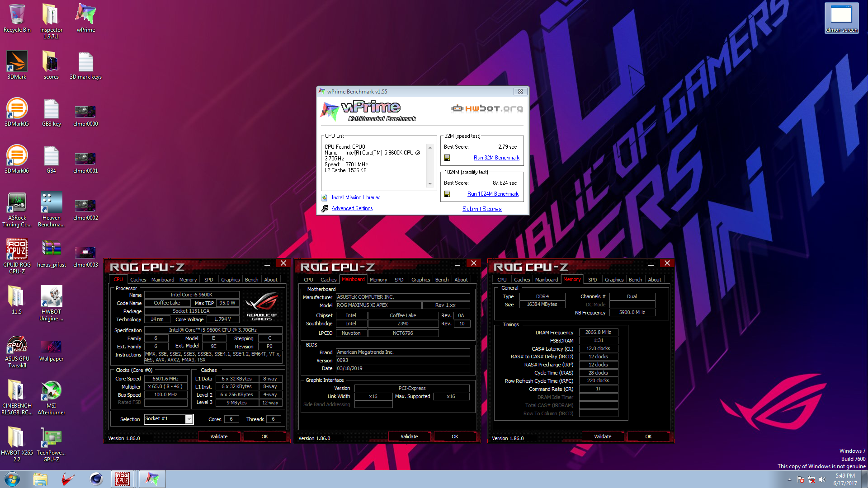
Task: Open the GB3 key file icon
Action: (x=51, y=113)
